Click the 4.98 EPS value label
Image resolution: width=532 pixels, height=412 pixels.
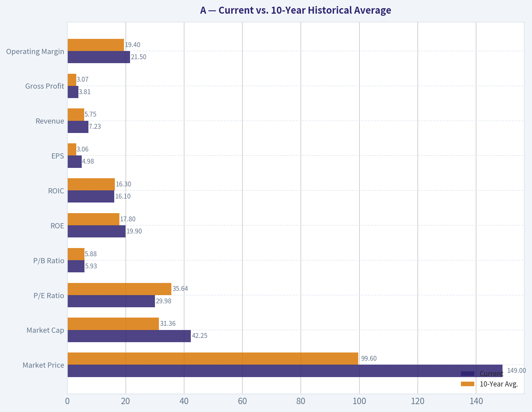point(88,162)
